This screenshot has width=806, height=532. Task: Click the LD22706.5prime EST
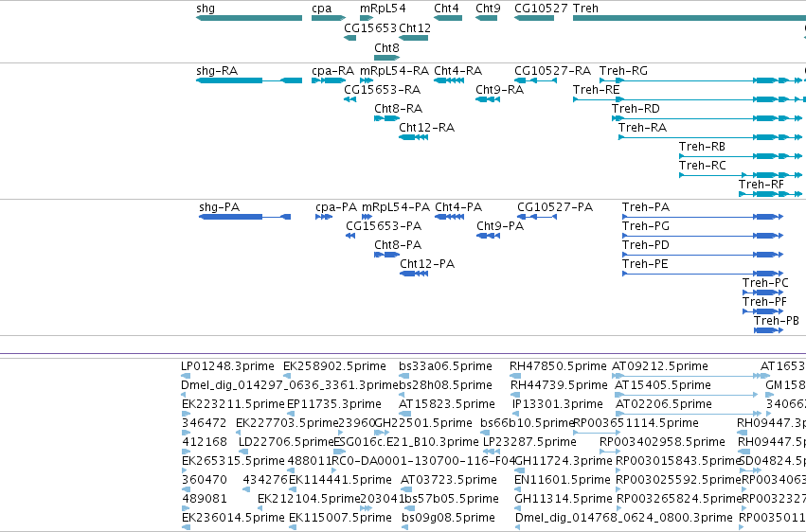point(243,452)
